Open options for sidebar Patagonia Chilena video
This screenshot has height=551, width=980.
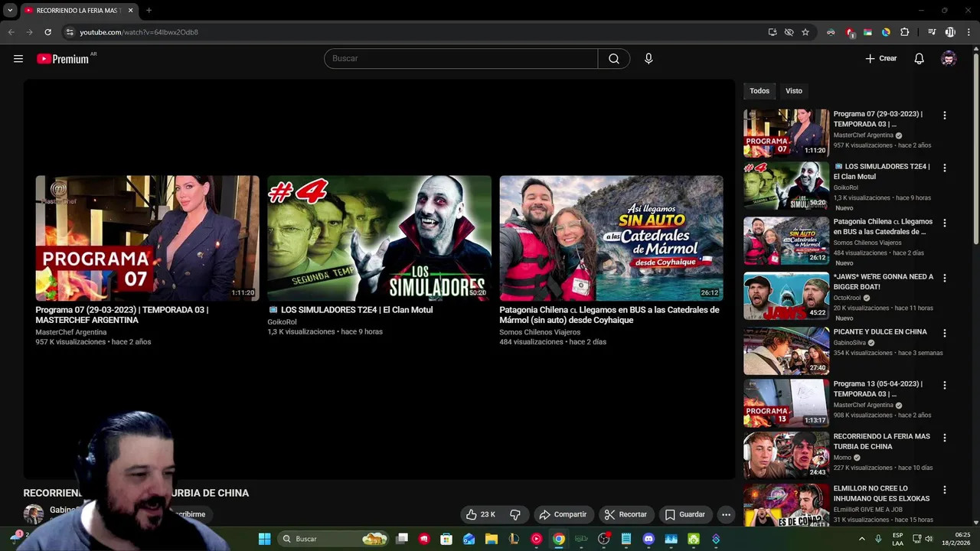click(x=944, y=223)
